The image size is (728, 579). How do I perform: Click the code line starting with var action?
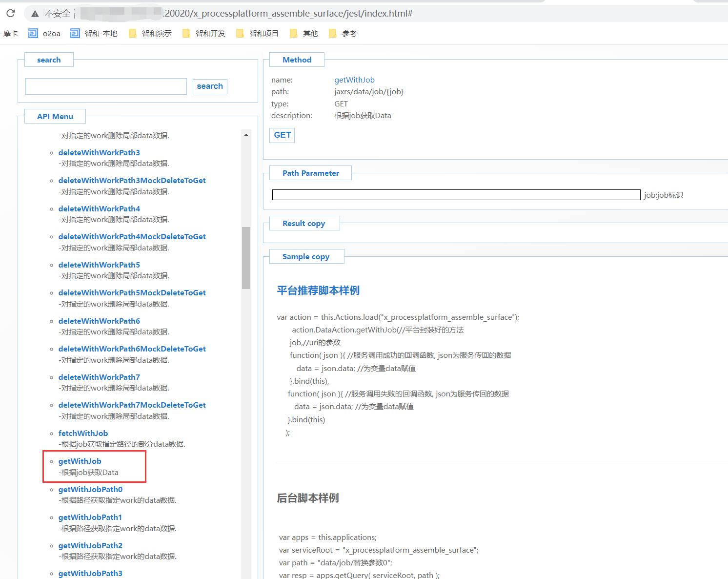click(x=398, y=317)
